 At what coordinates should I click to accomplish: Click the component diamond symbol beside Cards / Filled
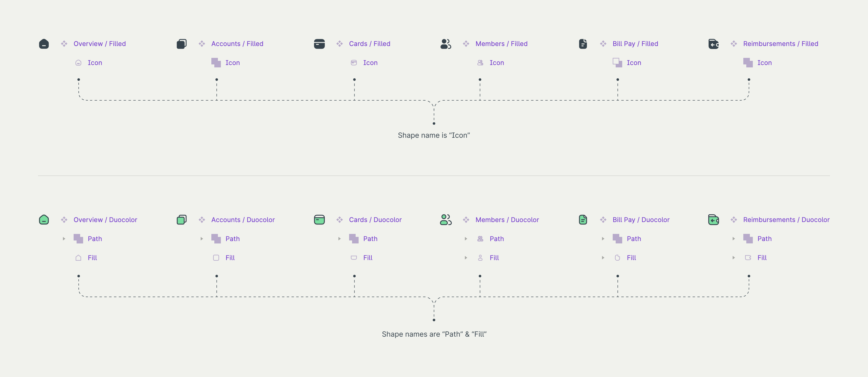pos(340,43)
